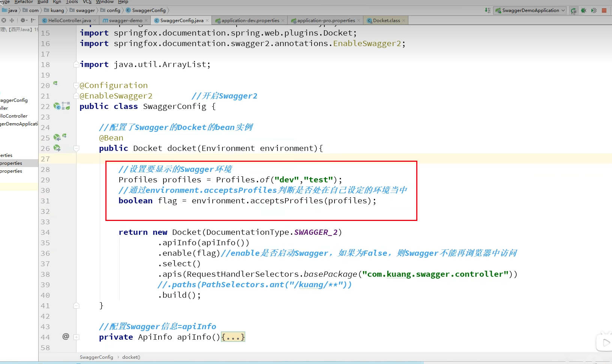This screenshot has width=612, height=364.
Task: Close the swagger-demo tab
Action: tap(146, 21)
